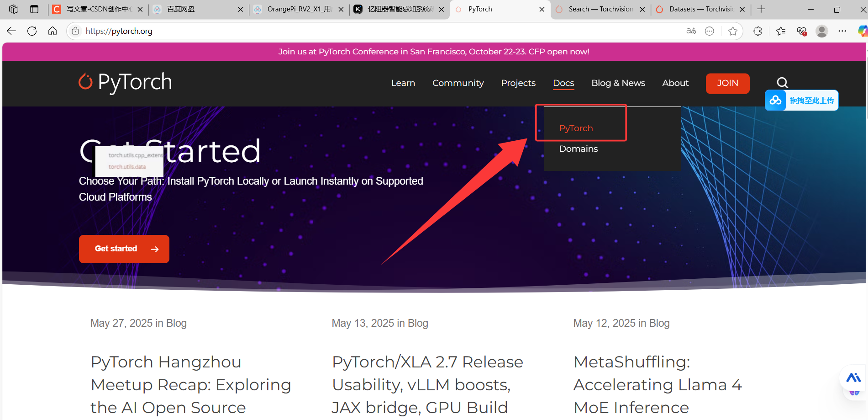This screenshot has width=868, height=420.
Task: Open the Favorites list icon
Action: click(x=781, y=31)
